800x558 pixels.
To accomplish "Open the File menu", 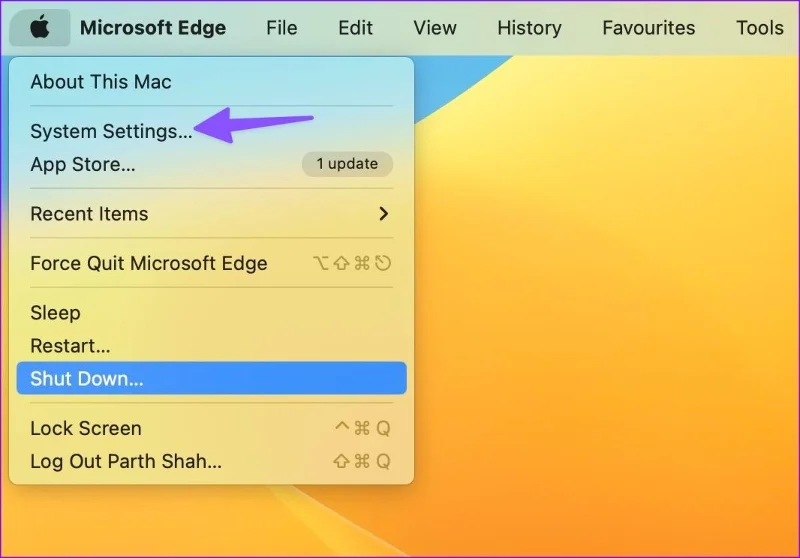I will point(282,28).
